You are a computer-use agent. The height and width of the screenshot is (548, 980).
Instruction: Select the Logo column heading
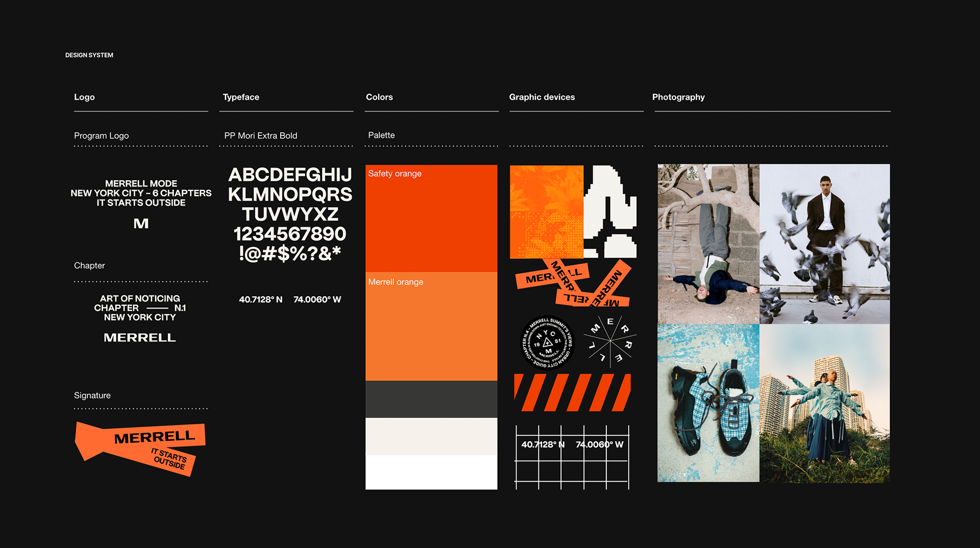click(x=84, y=97)
